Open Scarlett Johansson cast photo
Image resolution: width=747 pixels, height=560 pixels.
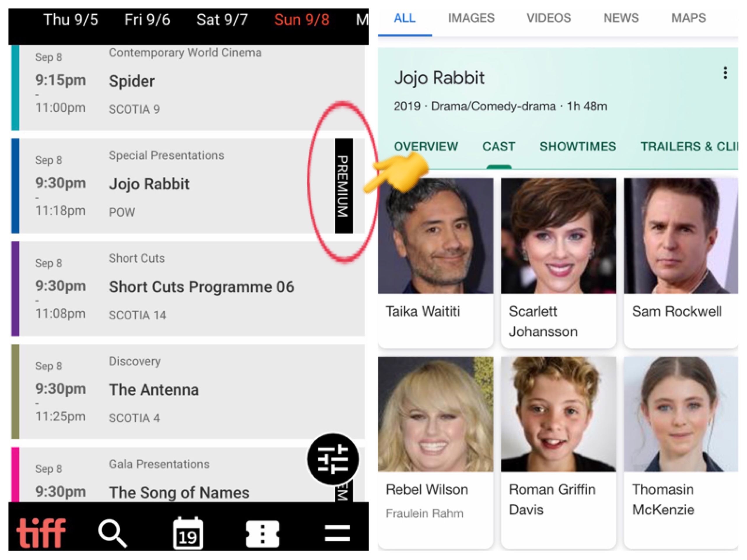coord(558,236)
